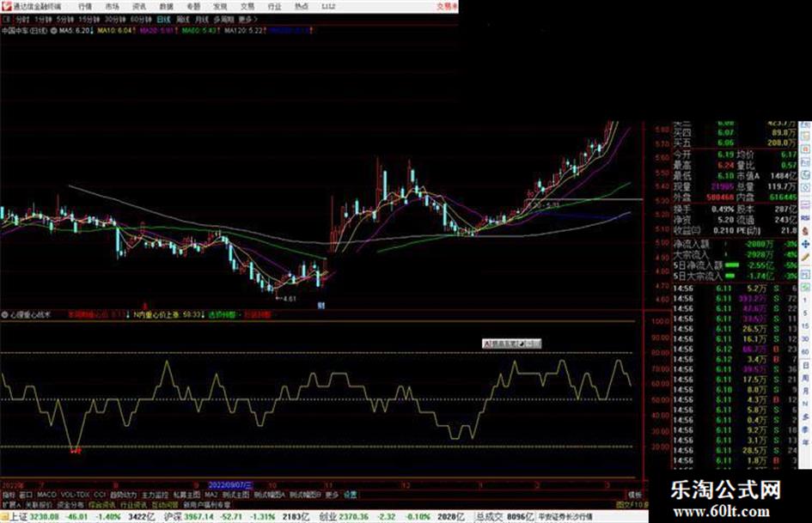
Task: Set 1-minute period from right sidebar
Action: point(805,301)
